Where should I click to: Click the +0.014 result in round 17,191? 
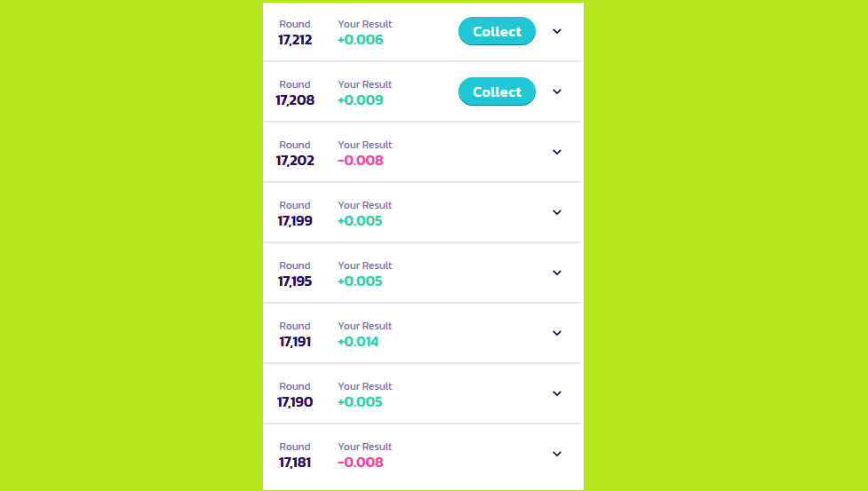click(358, 342)
